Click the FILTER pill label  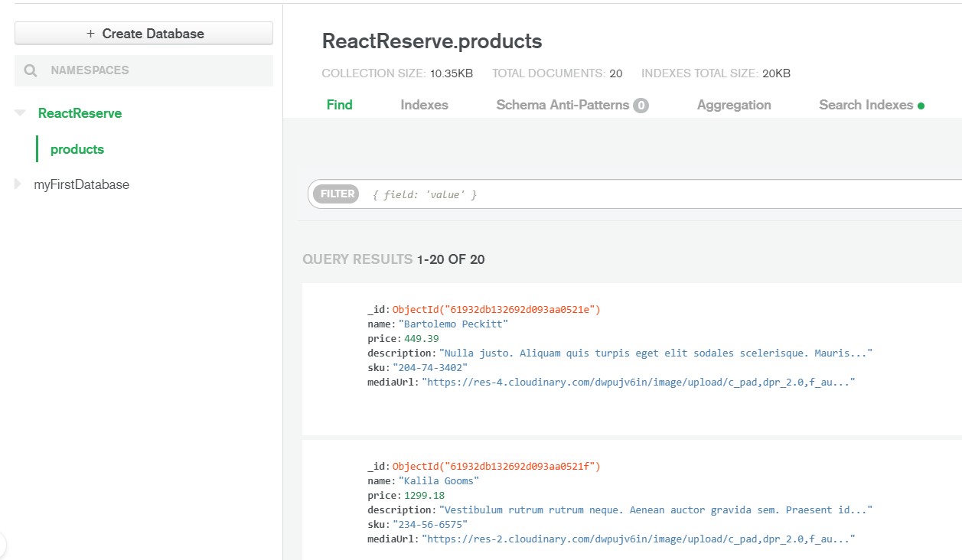pos(338,194)
